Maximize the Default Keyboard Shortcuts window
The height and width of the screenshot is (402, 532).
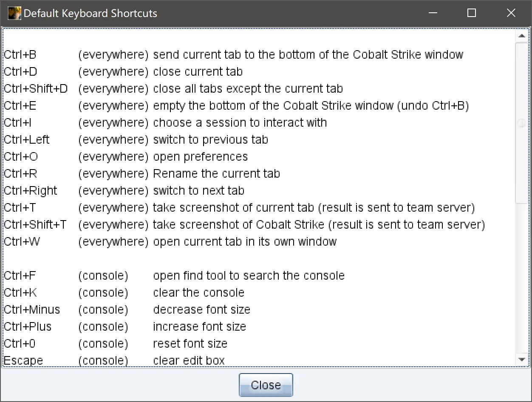pos(471,13)
